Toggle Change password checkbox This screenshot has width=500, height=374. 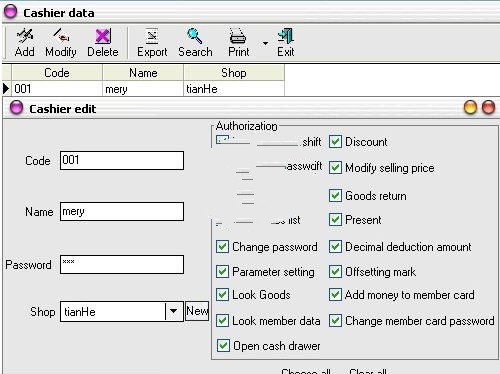222,247
